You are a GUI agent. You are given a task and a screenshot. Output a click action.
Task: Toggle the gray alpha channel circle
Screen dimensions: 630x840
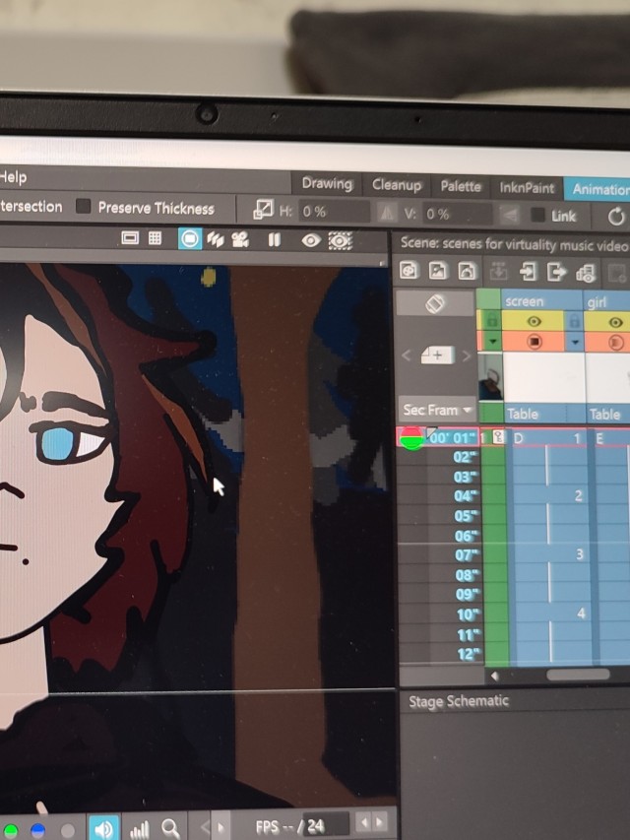[68, 830]
